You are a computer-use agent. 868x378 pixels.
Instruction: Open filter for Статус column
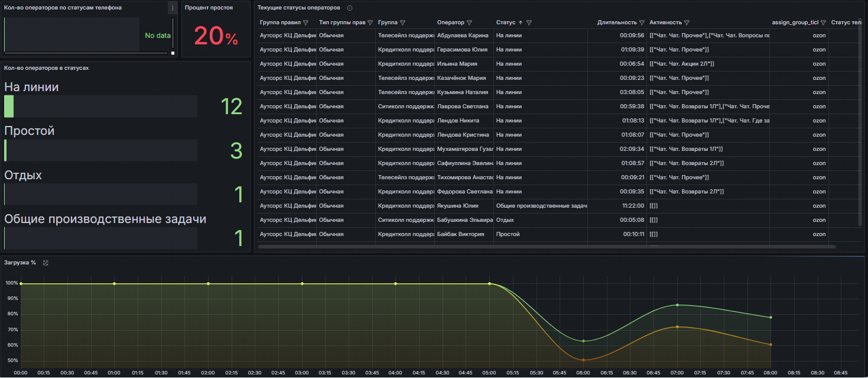[x=529, y=23]
